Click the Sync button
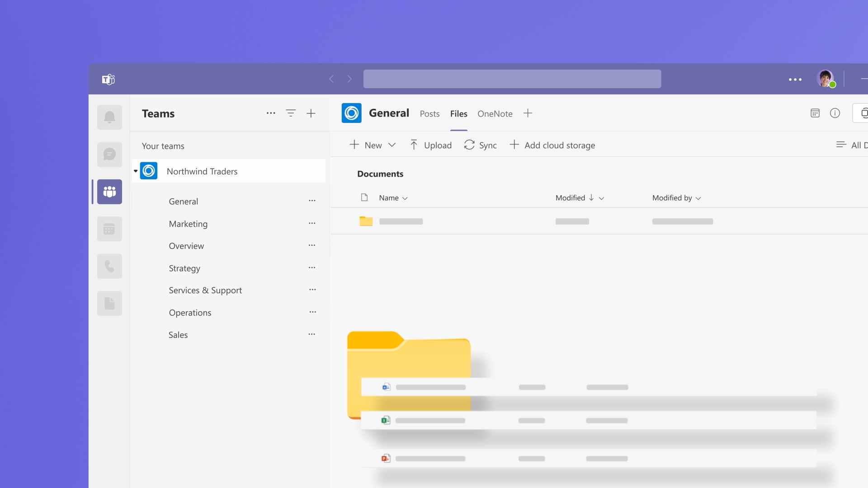This screenshot has width=868, height=488. (481, 145)
